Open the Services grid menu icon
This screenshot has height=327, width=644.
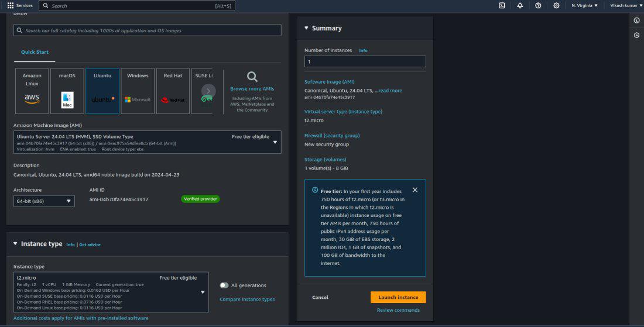(11, 6)
